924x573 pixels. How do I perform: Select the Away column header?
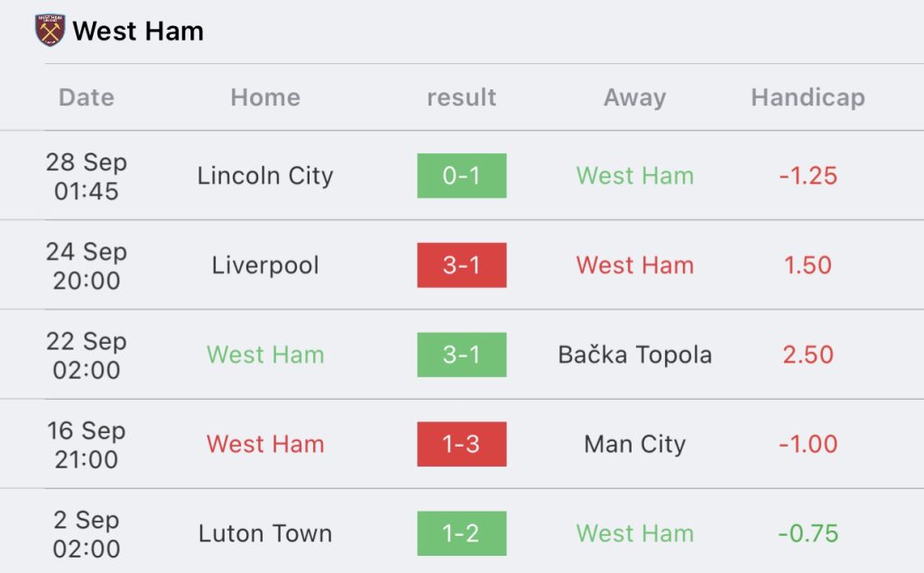[634, 97]
